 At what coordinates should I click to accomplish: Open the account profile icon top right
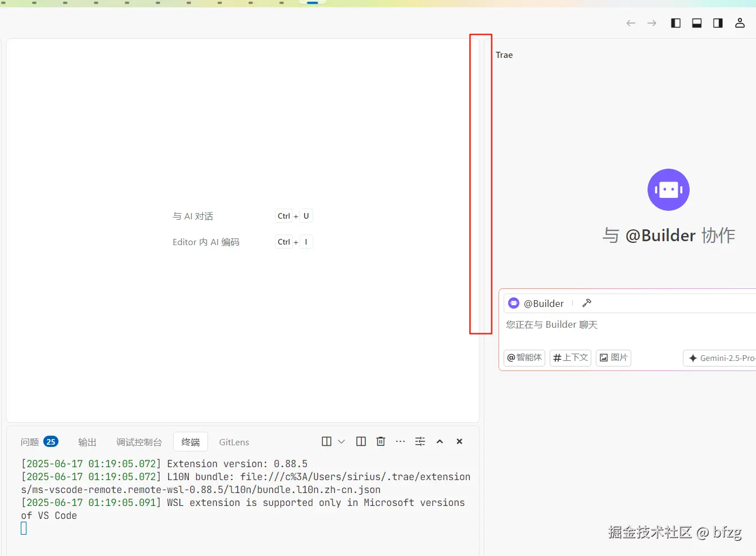click(740, 23)
